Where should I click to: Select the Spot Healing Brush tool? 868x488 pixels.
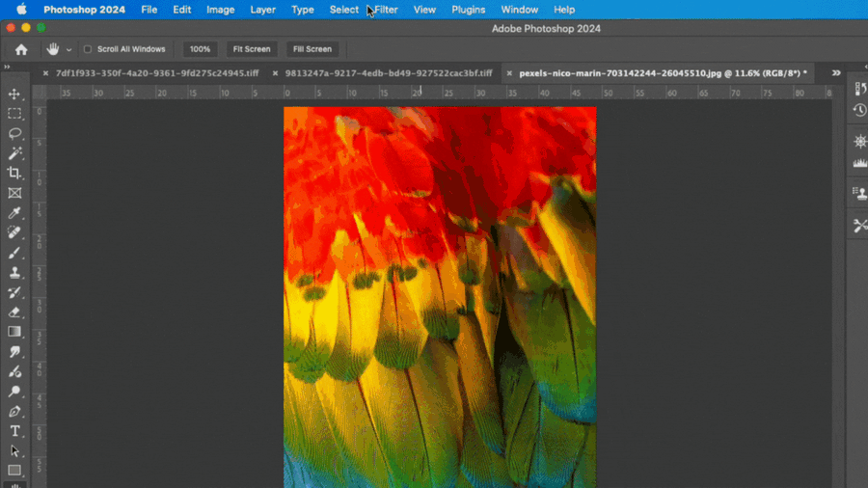14,232
